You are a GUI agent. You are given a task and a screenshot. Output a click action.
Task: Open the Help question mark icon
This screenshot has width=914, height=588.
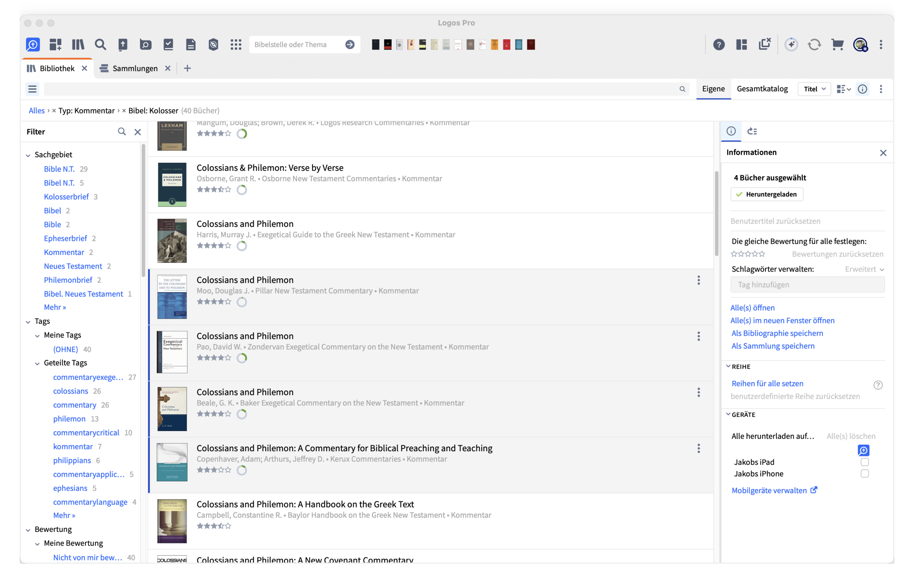coord(719,45)
